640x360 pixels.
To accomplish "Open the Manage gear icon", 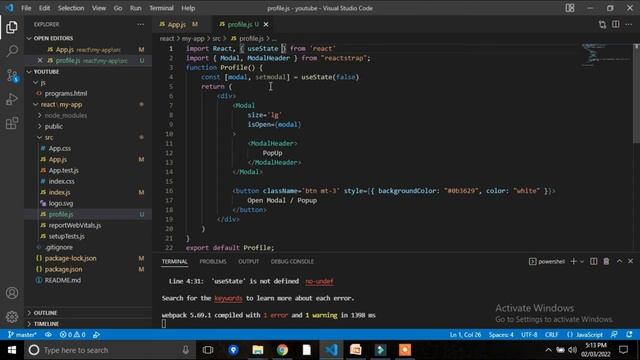I will [12, 316].
